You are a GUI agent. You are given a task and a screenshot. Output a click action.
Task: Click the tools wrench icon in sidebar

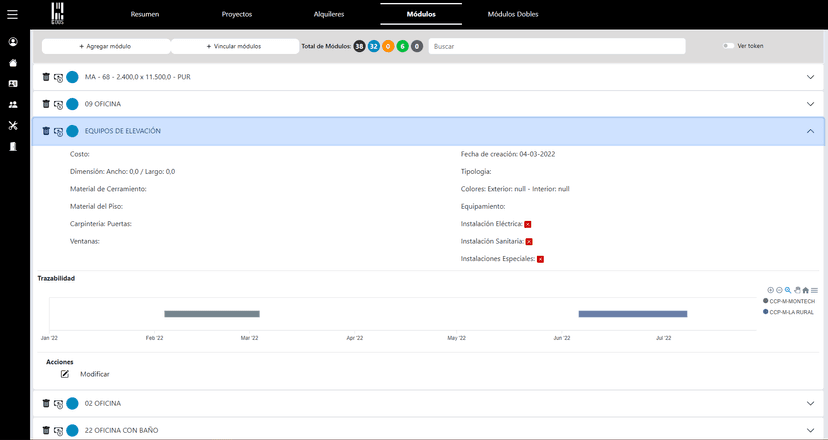(x=13, y=125)
